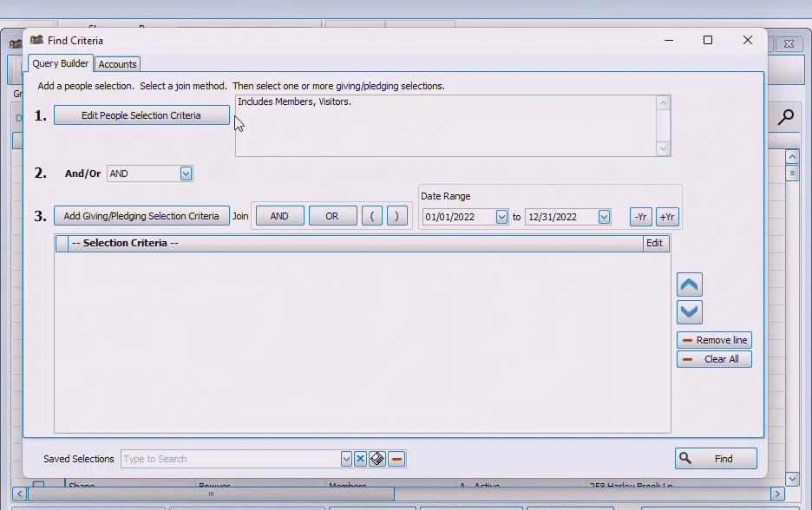The height and width of the screenshot is (510, 812).
Task: Click Add Giving/Pledging Selection Criteria
Action: 141,216
